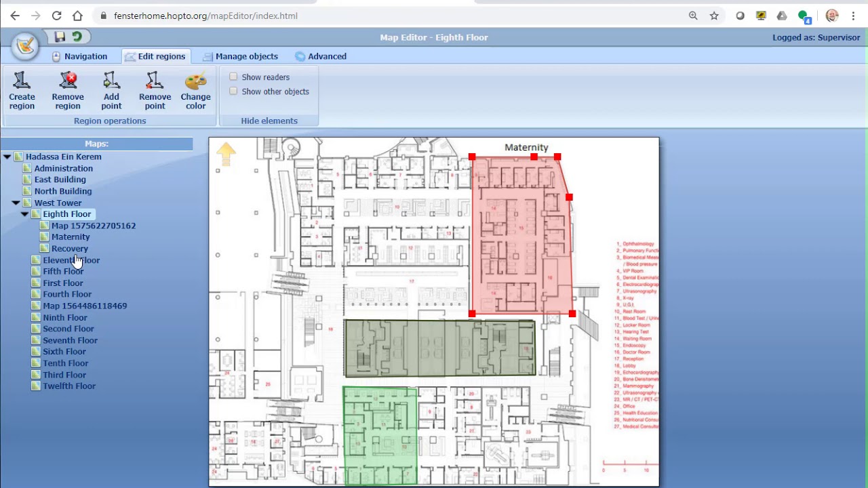868x488 pixels.
Task: Click the browser address bar URL
Action: [x=205, y=16]
